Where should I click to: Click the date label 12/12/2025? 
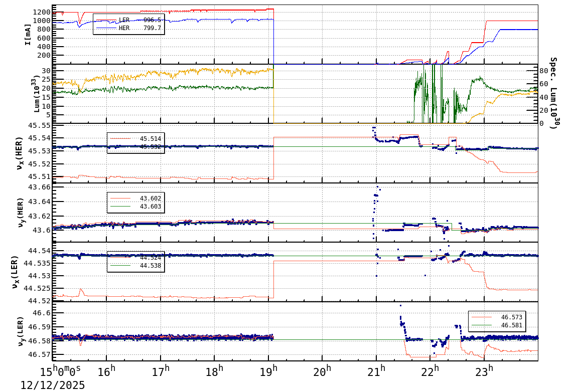pos(52,385)
